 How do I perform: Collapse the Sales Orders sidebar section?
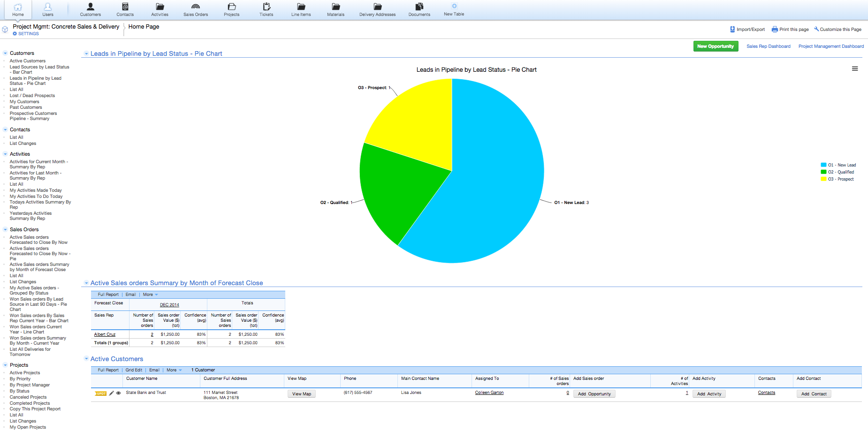(5, 230)
